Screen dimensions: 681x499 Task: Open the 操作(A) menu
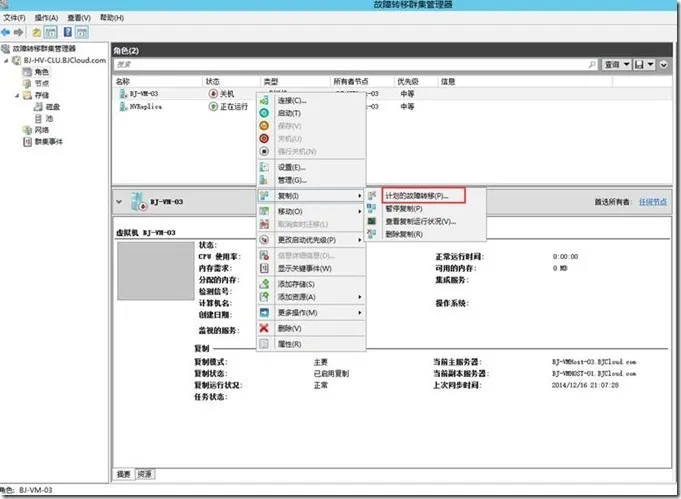(x=46, y=18)
